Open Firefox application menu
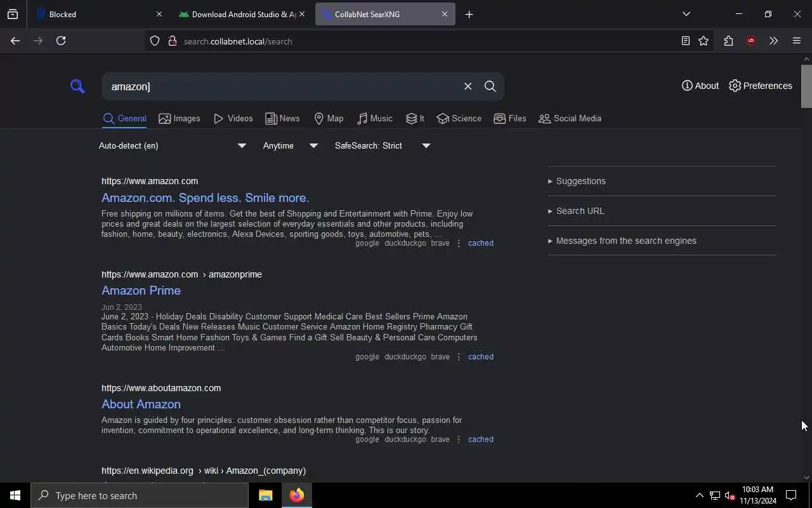 pyautogui.click(x=797, y=41)
